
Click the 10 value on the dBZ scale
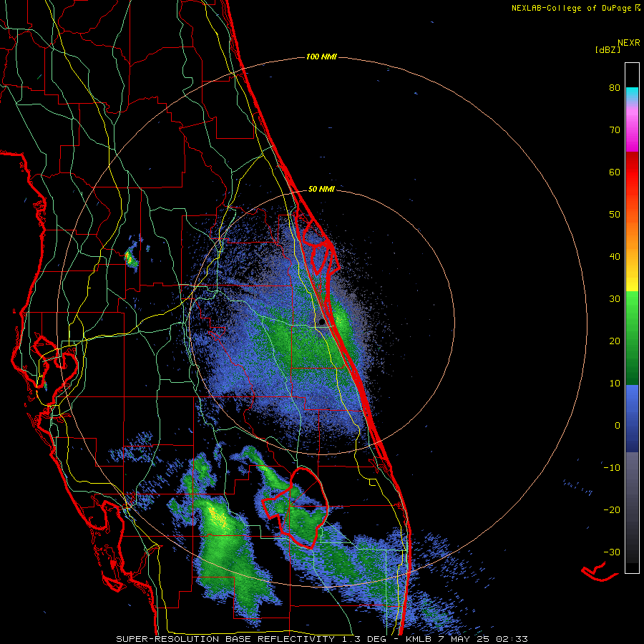click(615, 384)
